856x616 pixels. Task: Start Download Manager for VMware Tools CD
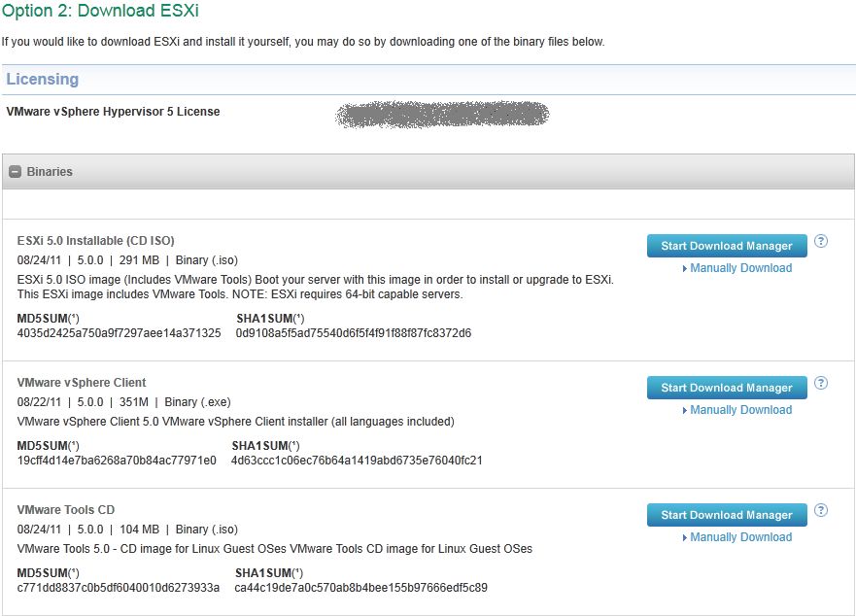click(x=727, y=515)
